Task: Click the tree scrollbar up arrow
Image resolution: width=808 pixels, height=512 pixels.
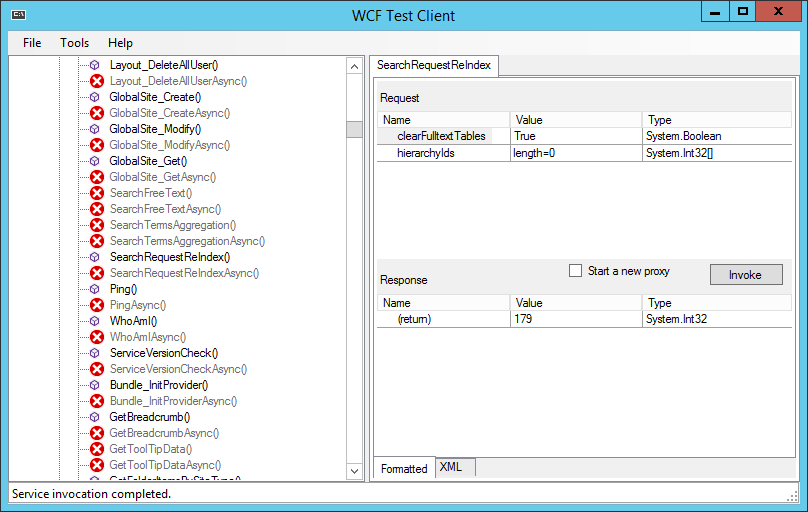Action: (x=355, y=66)
